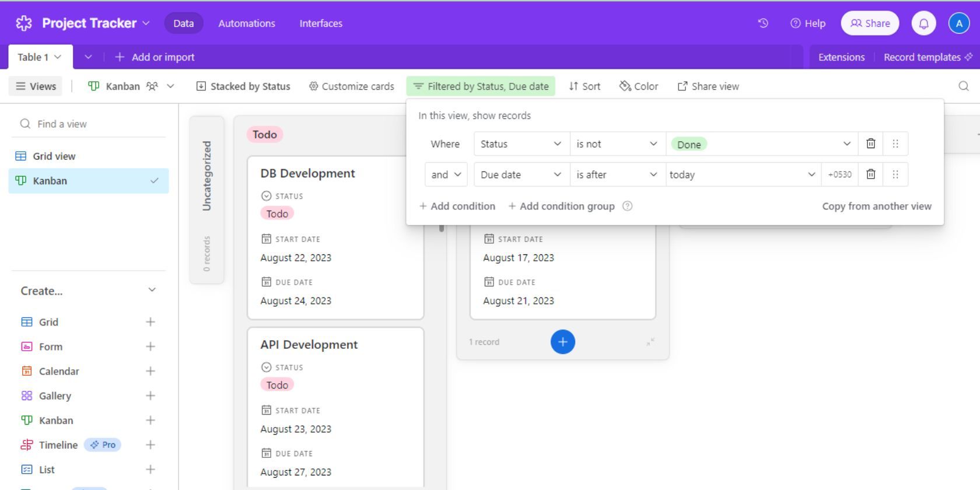
Task: Delete the Status filter condition
Action: [x=870, y=143]
